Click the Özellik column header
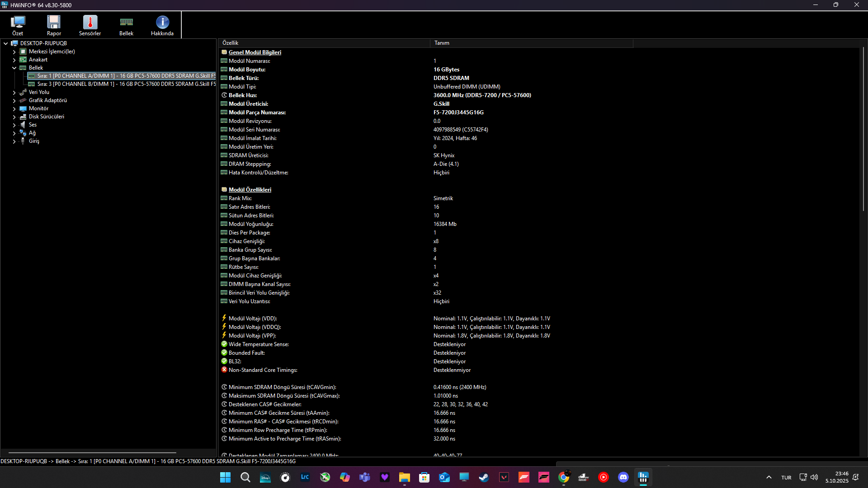868x488 pixels. click(324, 43)
